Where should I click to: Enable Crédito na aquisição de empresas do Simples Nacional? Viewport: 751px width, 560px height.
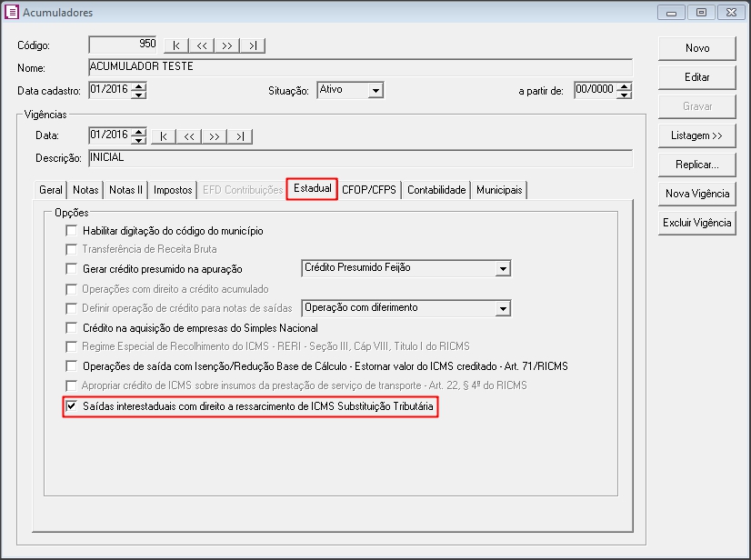71,328
